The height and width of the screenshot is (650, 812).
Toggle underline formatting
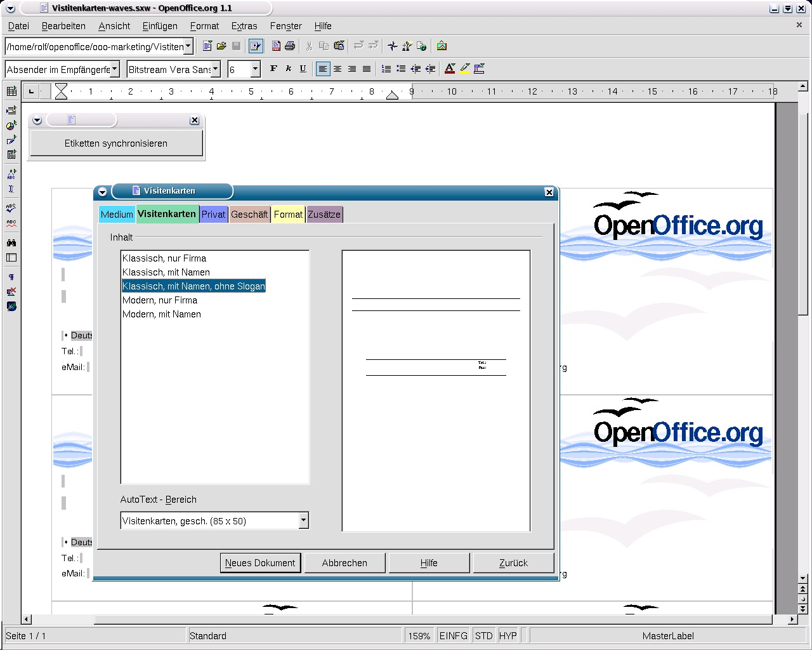303,69
